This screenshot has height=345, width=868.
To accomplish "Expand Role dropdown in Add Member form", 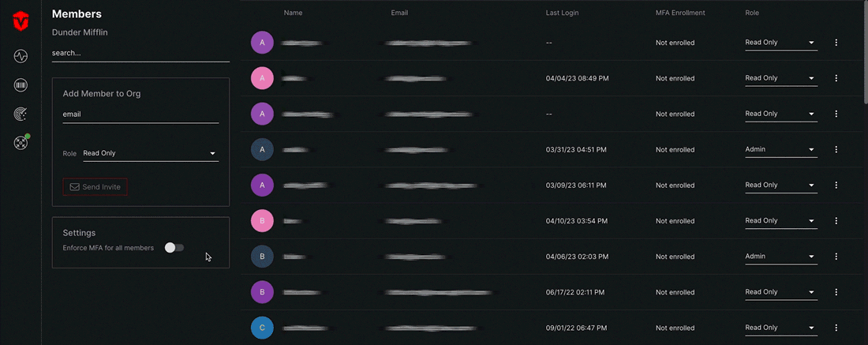I will coord(150,153).
